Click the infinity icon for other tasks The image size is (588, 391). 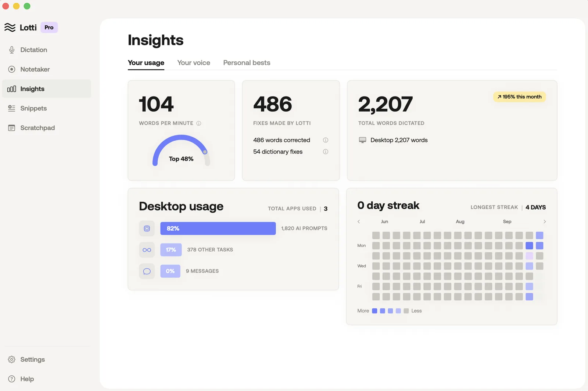147,250
